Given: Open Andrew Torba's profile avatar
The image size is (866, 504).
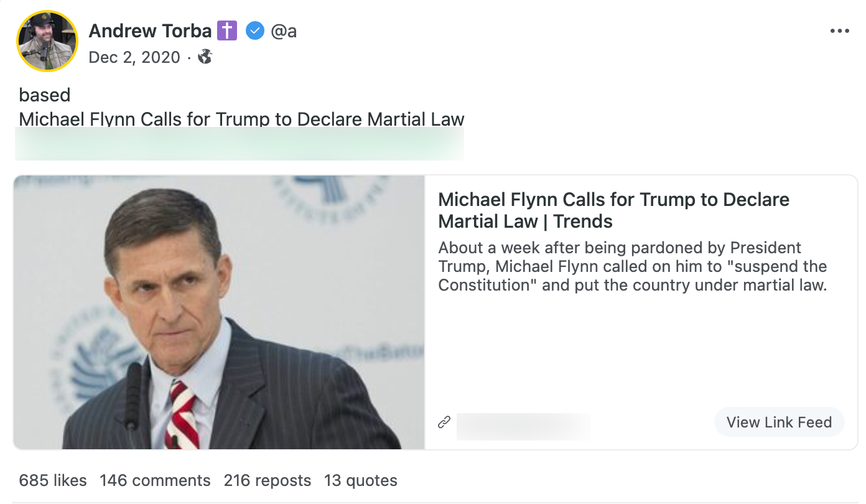Looking at the screenshot, I should click(x=47, y=40).
